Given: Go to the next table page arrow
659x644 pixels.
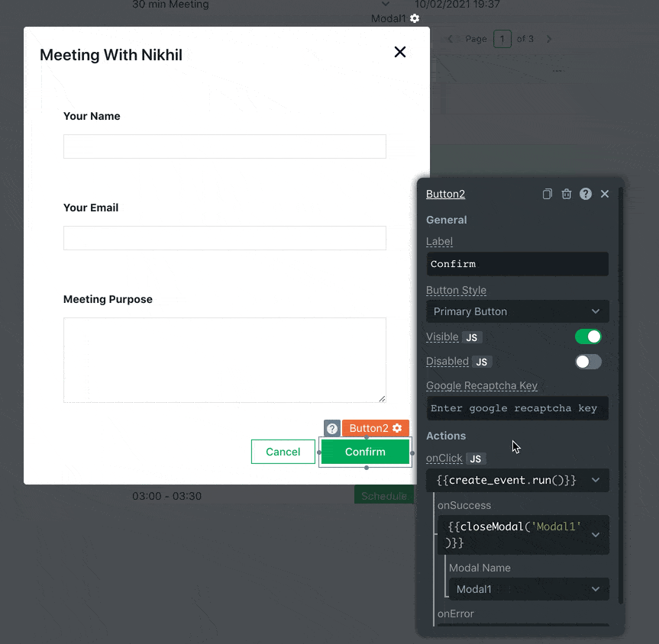Looking at the screenshot, I should pos(549,39).
